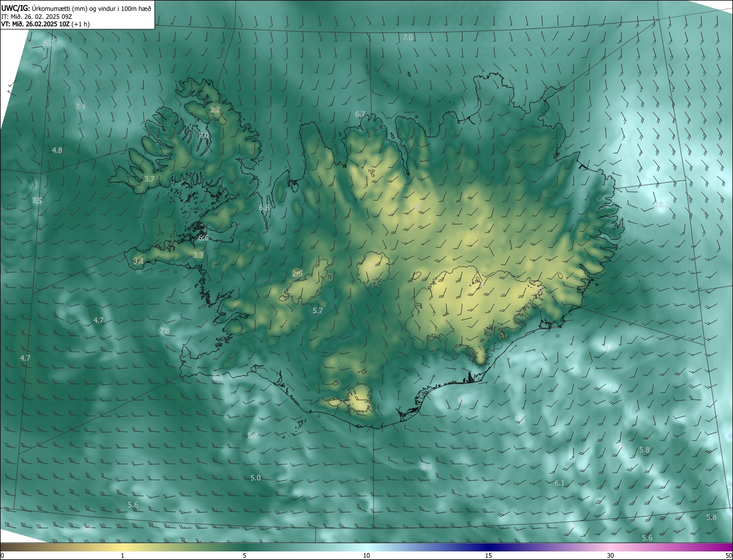
Task: Click the 6.7 value label
Action: 360,114
